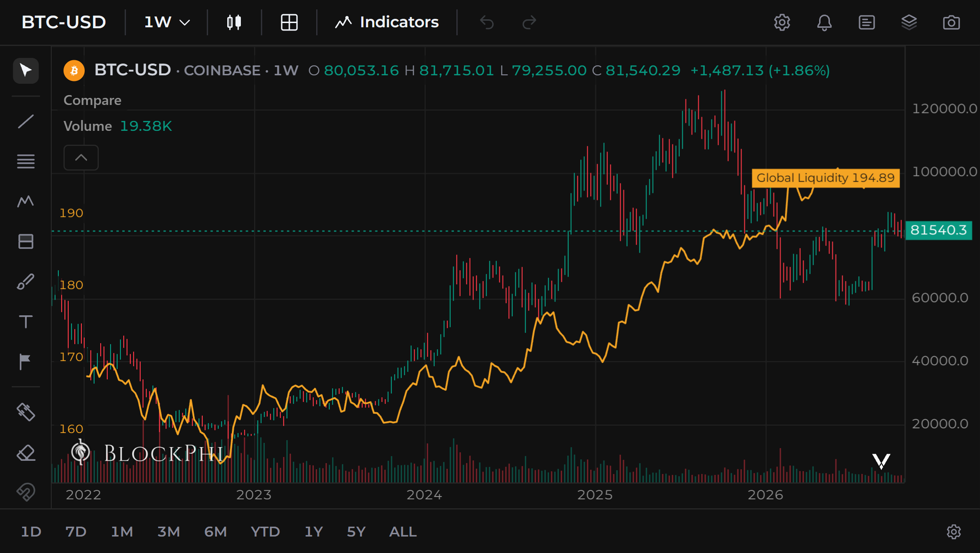Image resolution: width=980 pixels, height=553 pixels.
Task: Set range to 1M
Action: pos(122,532)
